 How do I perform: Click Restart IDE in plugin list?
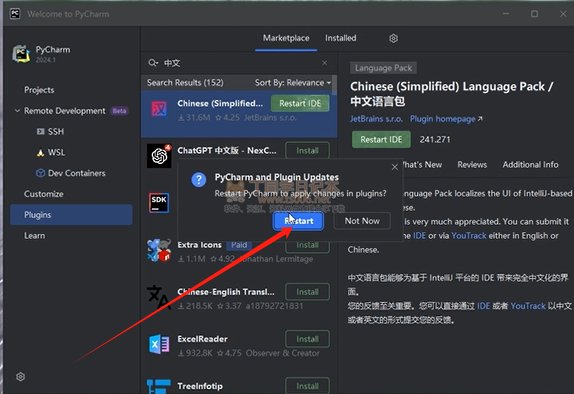pos(300,104)
